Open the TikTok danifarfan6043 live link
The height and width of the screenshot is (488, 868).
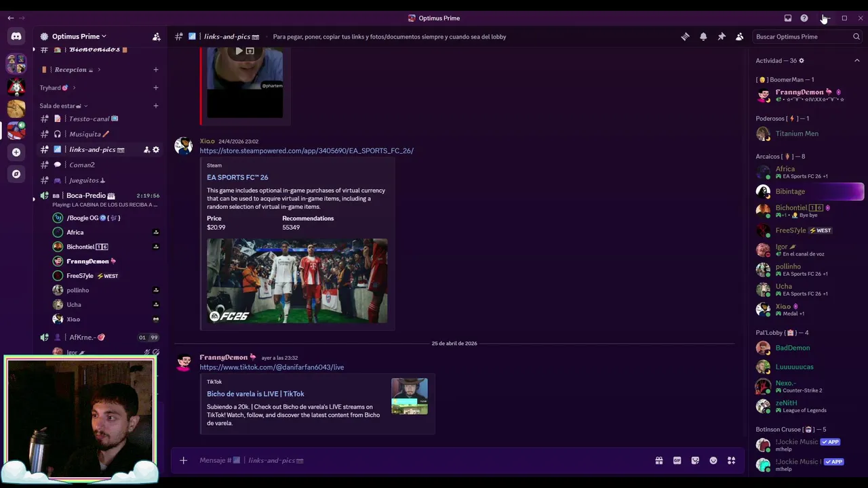tap(271, 367)
